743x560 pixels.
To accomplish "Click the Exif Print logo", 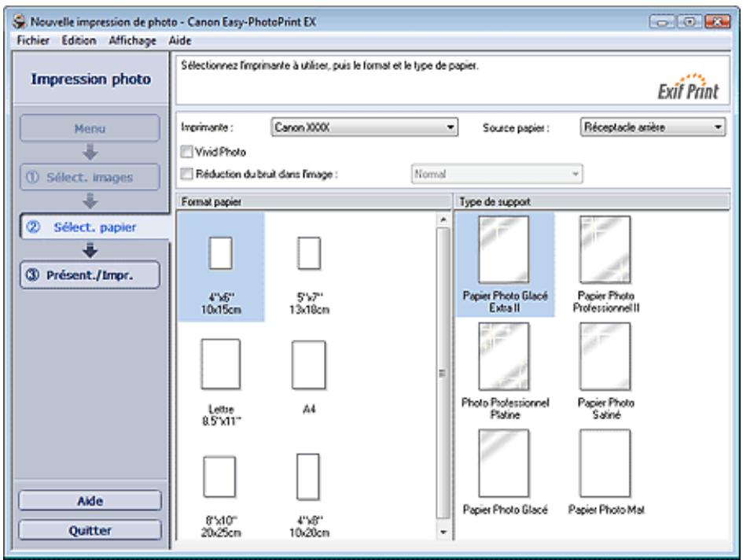I will 687,87.
